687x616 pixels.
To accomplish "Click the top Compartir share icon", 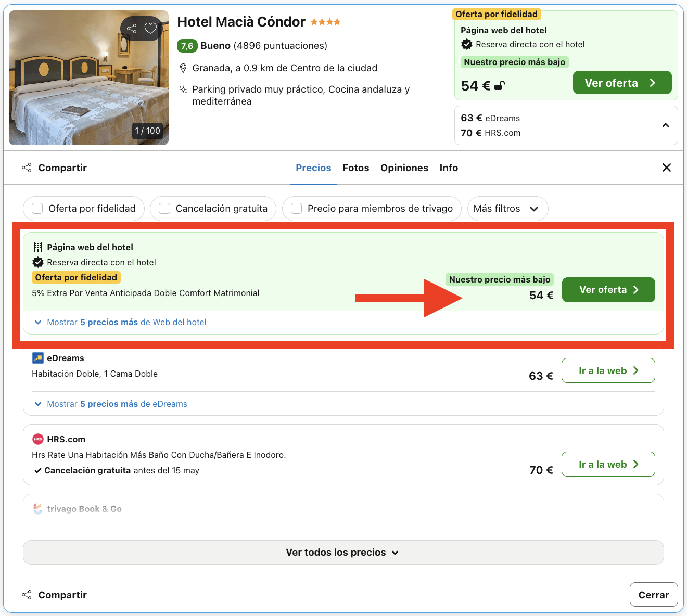I will click(27, 168).
